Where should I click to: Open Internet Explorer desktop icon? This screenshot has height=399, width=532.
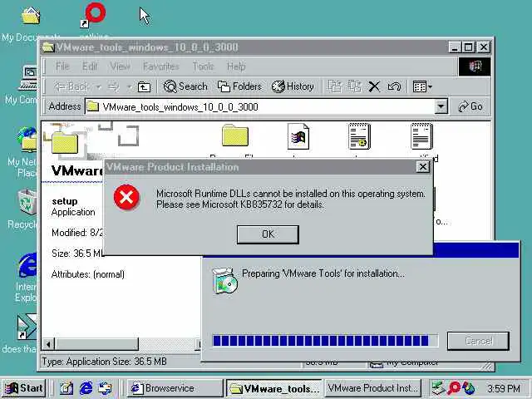click(x=27, y=264)
